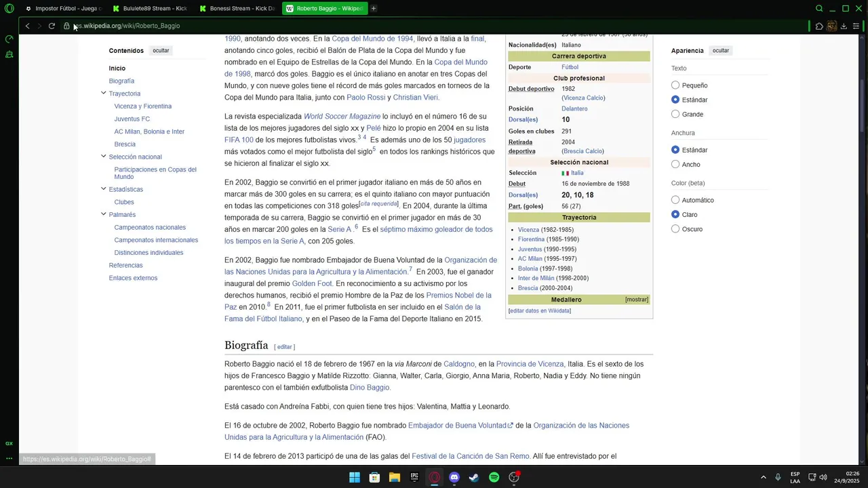Open the GX corner icon in sidebar
868x488 pixels.
click(9, 443)
